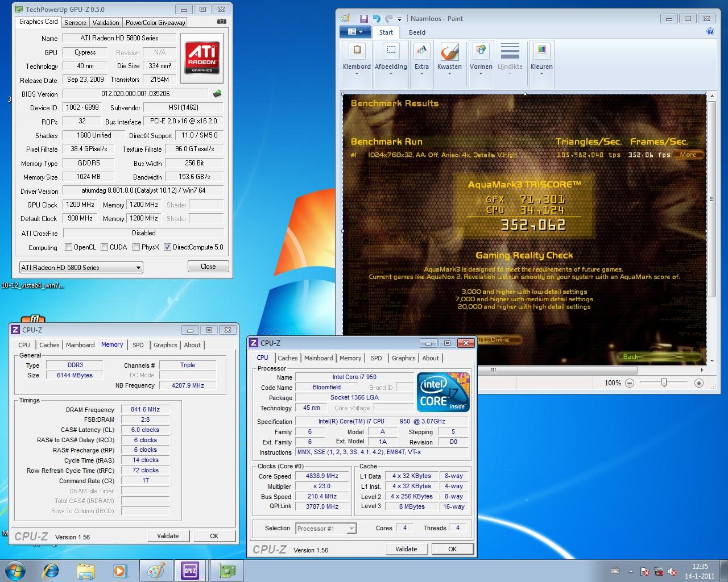Click the zoom in plus button in Paint
This screenshot has width=728, height=582.
point(699,383)
